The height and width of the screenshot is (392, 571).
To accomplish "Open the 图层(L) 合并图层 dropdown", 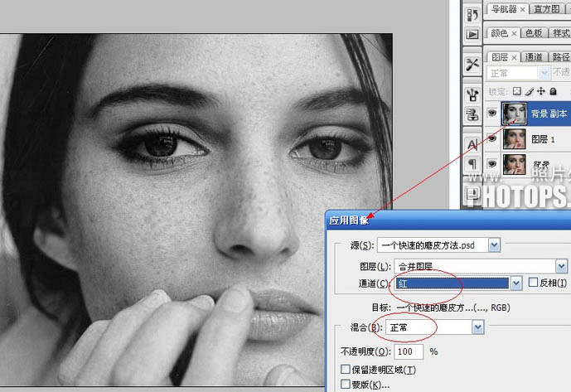I will (561, 266).
